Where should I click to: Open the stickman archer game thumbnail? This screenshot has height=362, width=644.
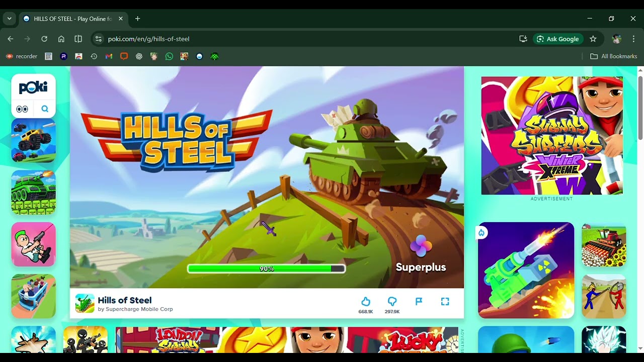coord(604,296)
